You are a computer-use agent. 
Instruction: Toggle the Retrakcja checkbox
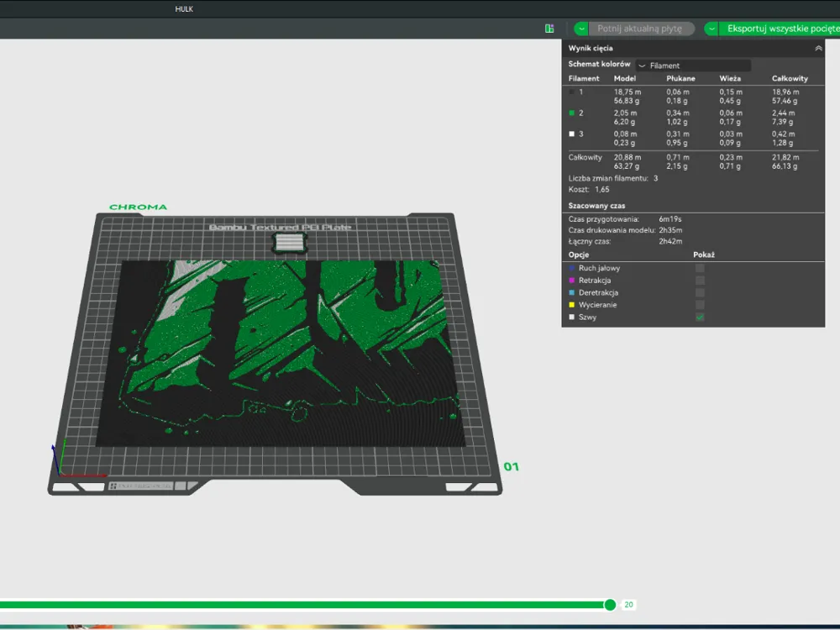pyautogui.click(x=700, y=281)
